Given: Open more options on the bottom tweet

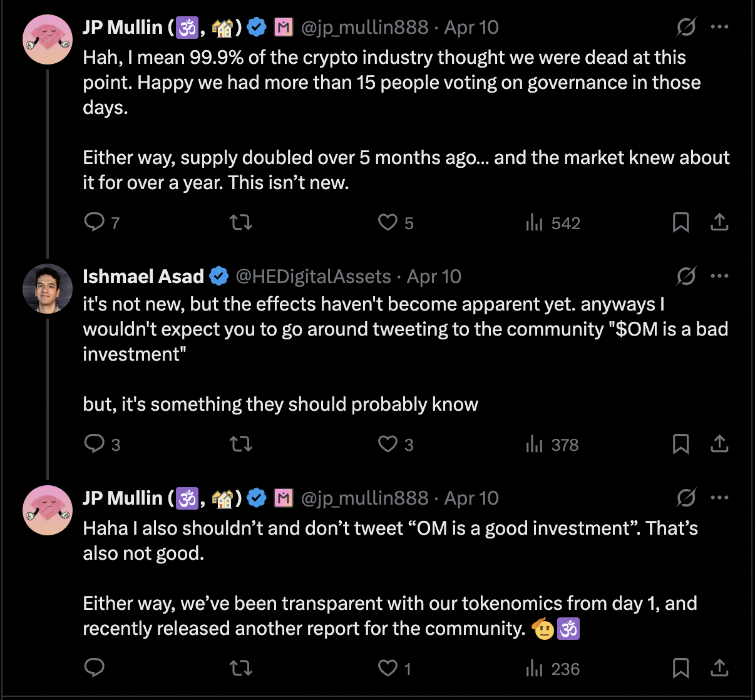Looking at the screenshot, I should (x=720, y=498).
